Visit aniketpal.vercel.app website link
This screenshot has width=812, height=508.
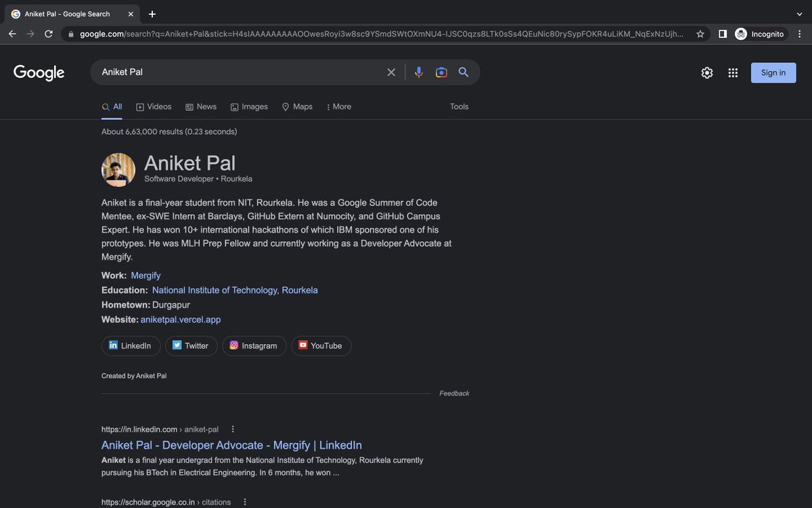click(181, 320)
